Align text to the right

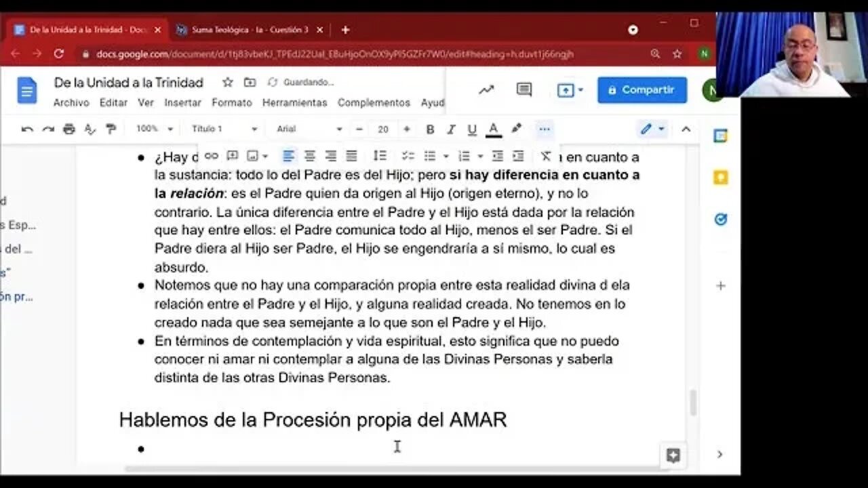(331, 156)
